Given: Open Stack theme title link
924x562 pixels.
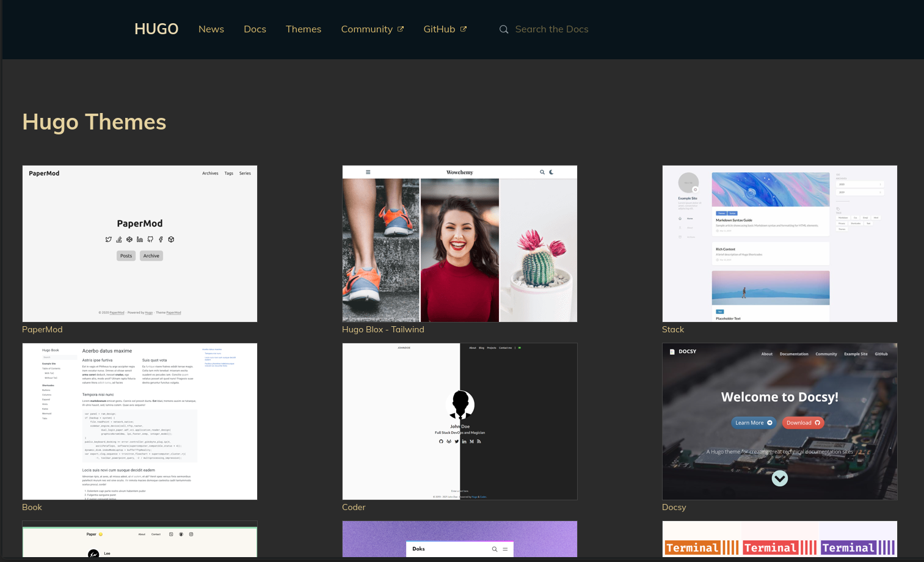Looking at the screenshot, I should [673, 329].
